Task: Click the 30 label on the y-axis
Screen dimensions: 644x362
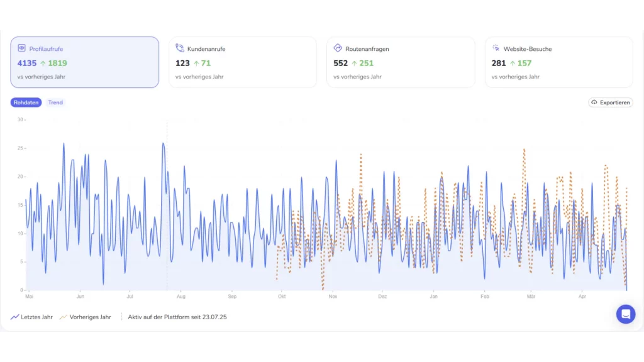Action: pyautogui.click(x=20, y=120)
